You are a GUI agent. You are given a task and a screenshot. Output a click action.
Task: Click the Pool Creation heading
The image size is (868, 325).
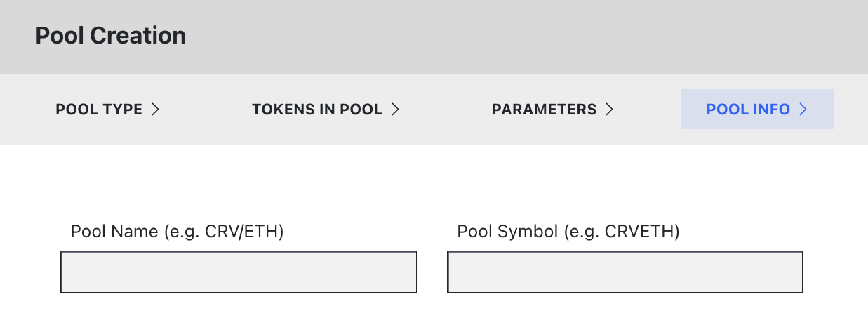tap(111, 36)
